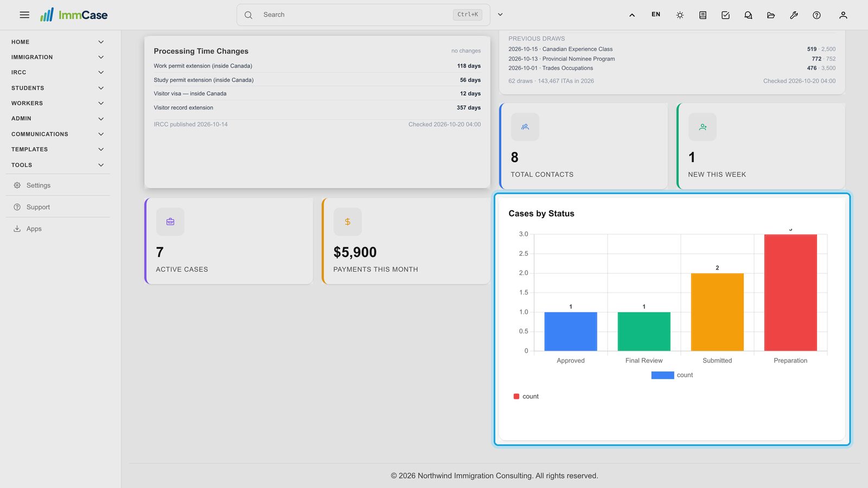Viewport: 868px width, 488px height.
Task: Open the chat messages icon
Action: 748,15
